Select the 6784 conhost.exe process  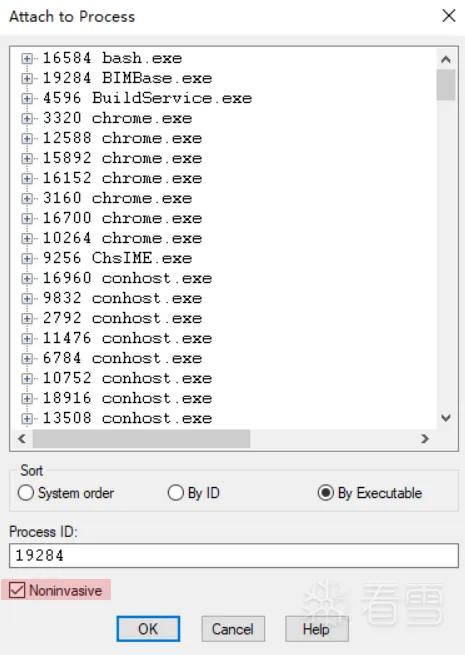[x=122, y=358]
